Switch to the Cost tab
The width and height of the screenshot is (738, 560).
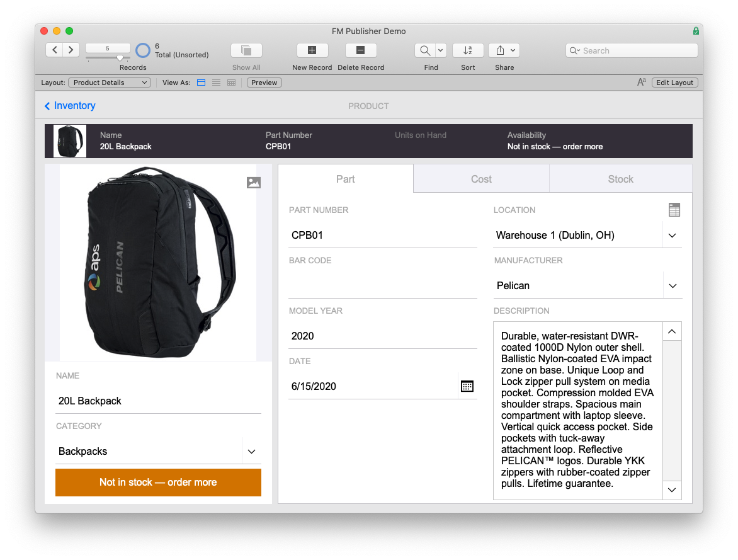tap(481, 179)
